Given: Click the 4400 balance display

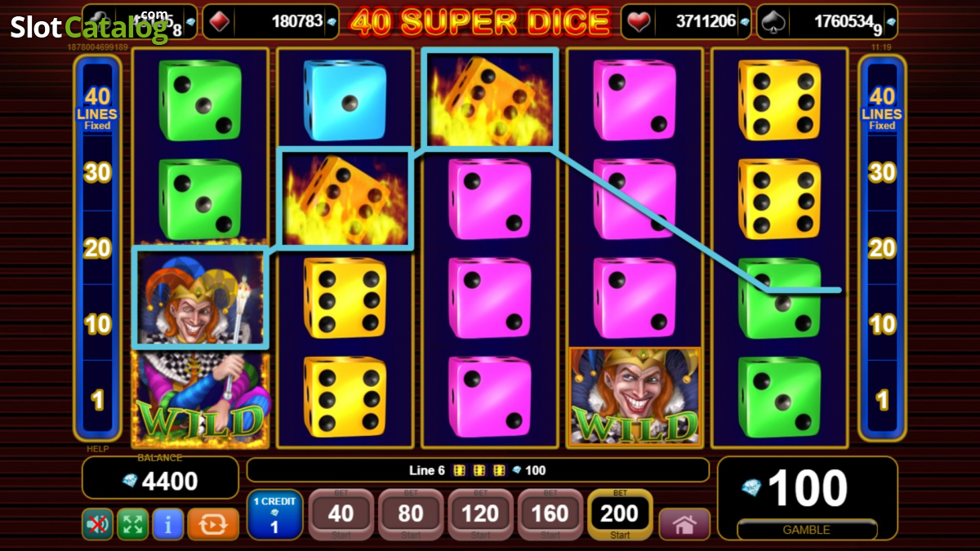Looking at the screenshot, I should (160, 481).
